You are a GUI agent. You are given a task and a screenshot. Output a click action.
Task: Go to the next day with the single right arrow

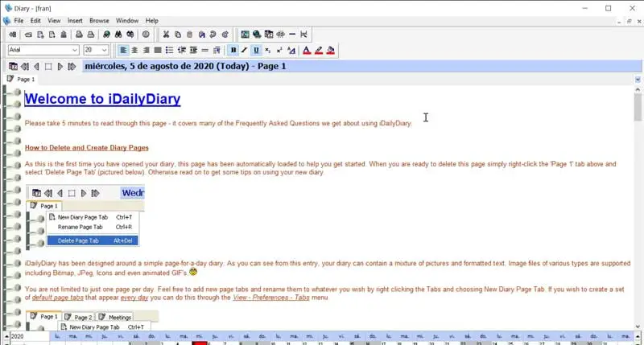[x=60, y=67]
